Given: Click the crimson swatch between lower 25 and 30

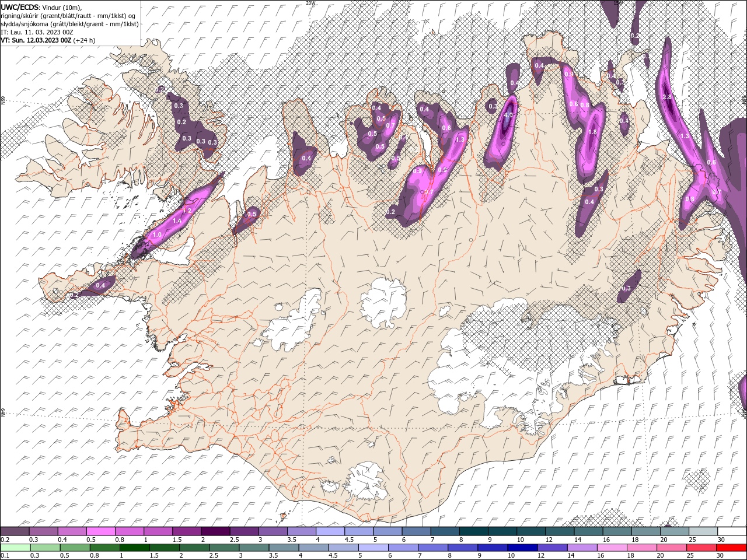Looking at the screenshot, I should [702, 548].
